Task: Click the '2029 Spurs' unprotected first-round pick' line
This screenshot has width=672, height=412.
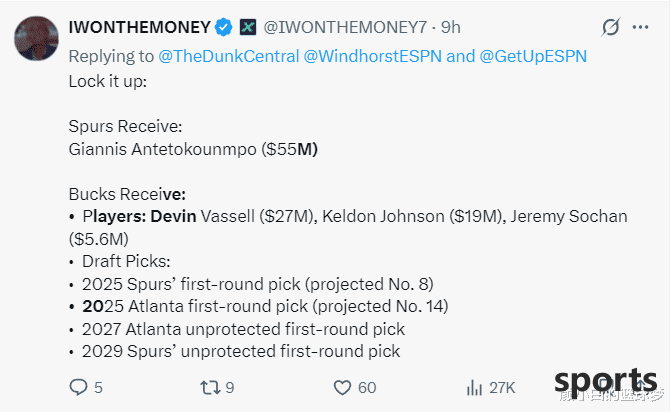Action: [241, 351]
